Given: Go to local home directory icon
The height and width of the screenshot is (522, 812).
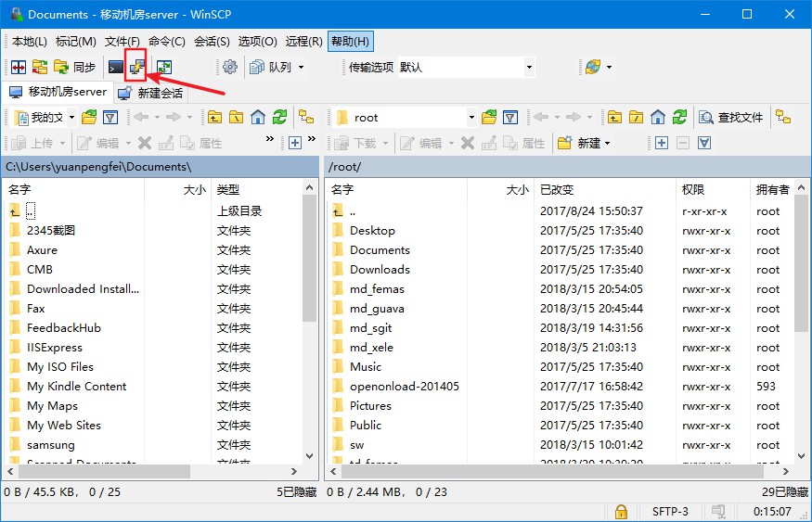Looking at the screenshot, I should [x=258, y=118].
